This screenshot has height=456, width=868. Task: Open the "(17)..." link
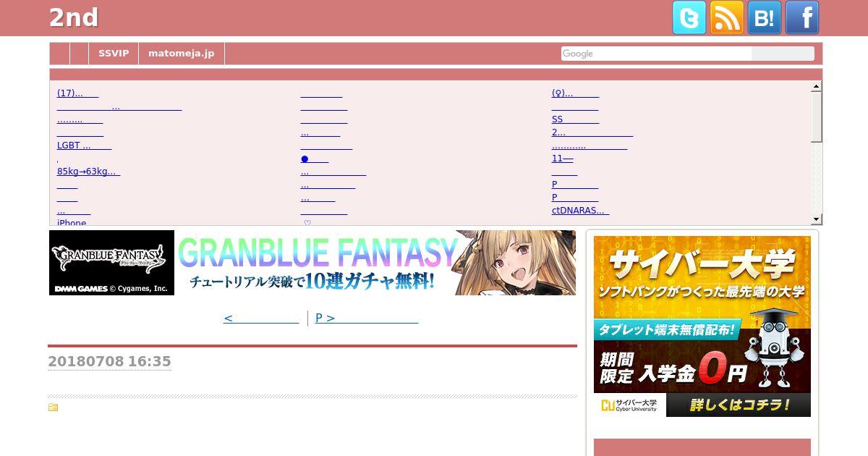77,93
